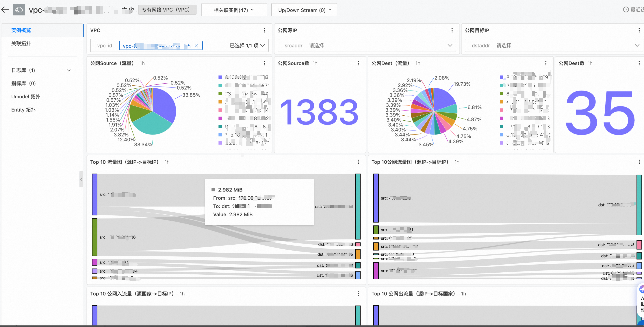Open more options for the 公网源IP panel
The image size is (644, 327).
(452, 30)
